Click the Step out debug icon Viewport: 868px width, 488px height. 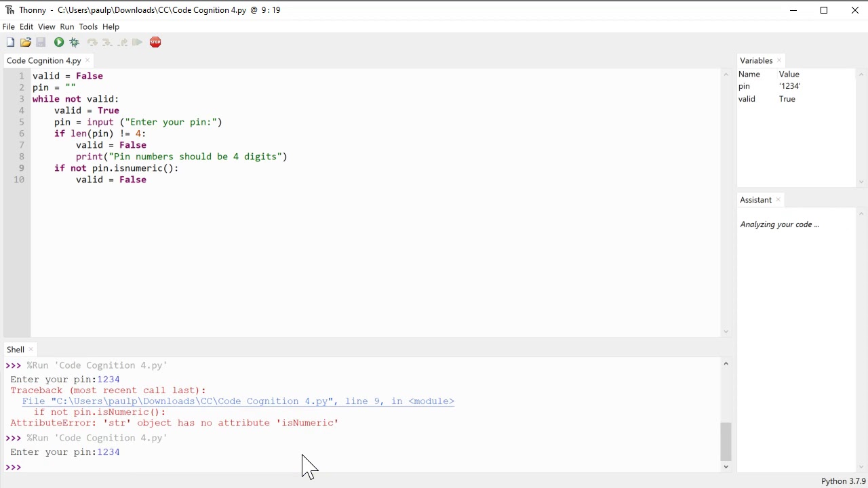point(122,42)
